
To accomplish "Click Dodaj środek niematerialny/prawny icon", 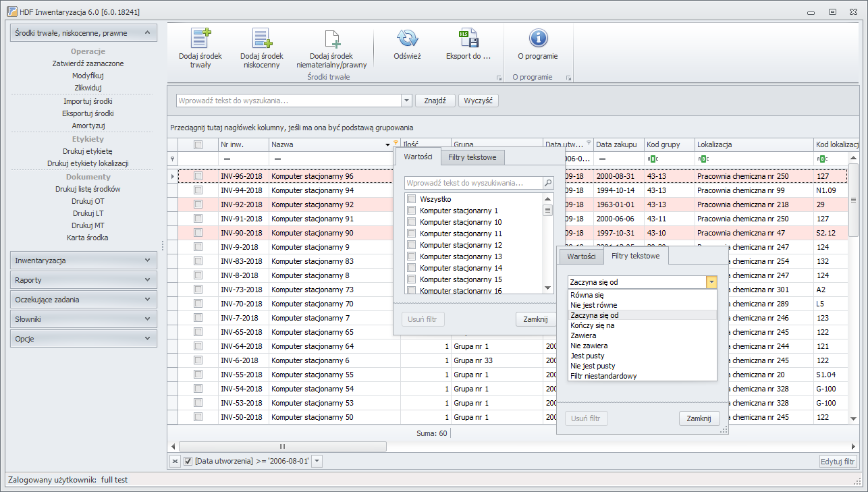I will pyautogui.click(x=331, y=38).
